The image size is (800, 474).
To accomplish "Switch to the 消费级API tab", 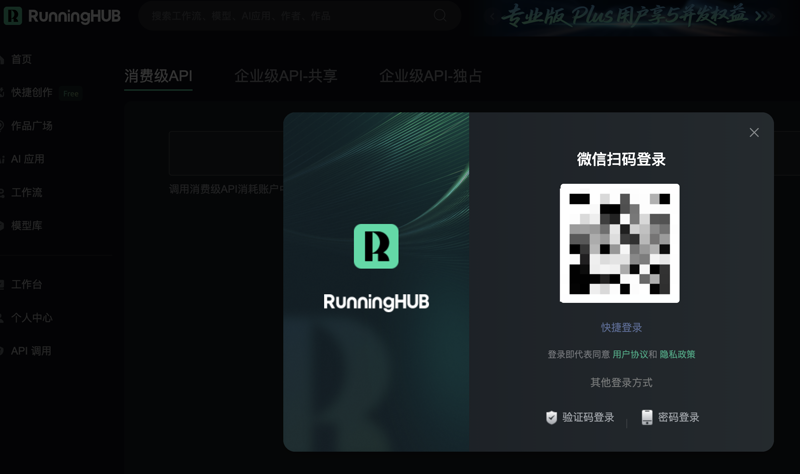I will (158, 76).
